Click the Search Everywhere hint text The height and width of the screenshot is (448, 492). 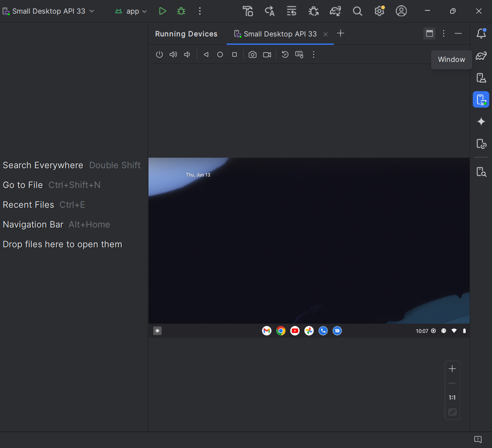point(43,165)
